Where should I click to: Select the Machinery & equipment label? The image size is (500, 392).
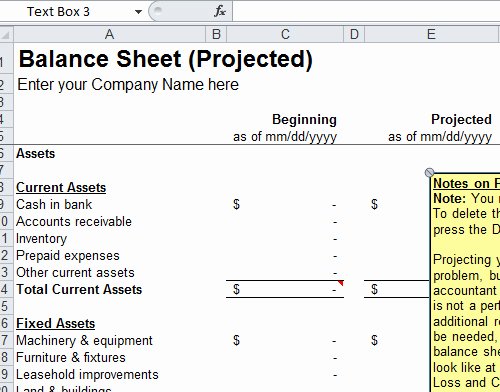pos(84,341)
